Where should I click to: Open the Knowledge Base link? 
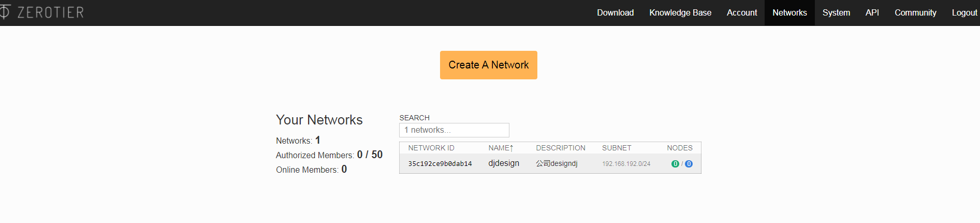680,12
